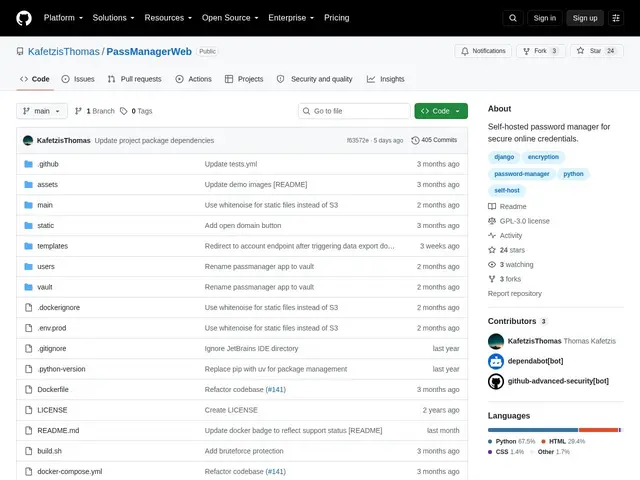Click the README.md file icon
The image size is (640, 480).
pos(28,430)
